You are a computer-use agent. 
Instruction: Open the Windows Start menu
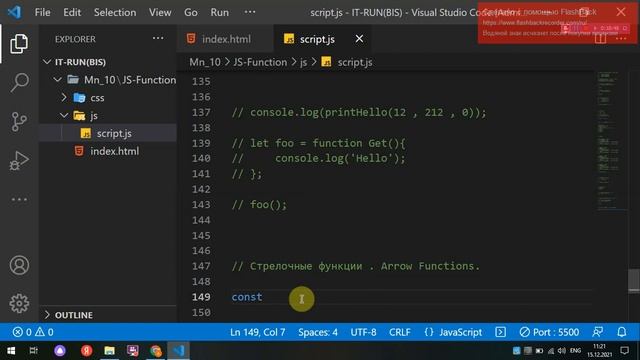point(11,351)
